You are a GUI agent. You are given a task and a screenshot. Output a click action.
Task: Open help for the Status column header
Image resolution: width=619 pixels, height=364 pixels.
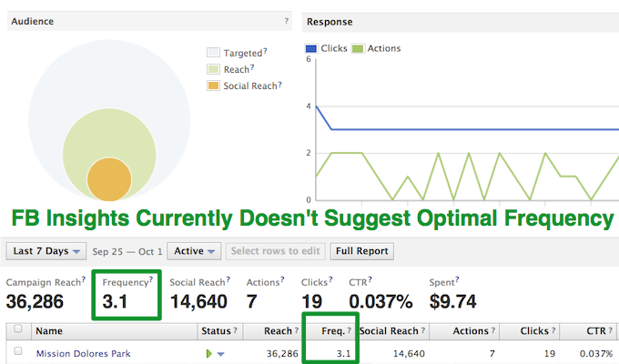235,330
